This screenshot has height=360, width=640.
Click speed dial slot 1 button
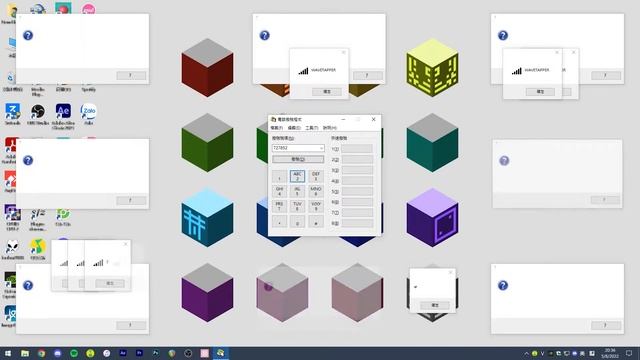[x=357, y=149]
